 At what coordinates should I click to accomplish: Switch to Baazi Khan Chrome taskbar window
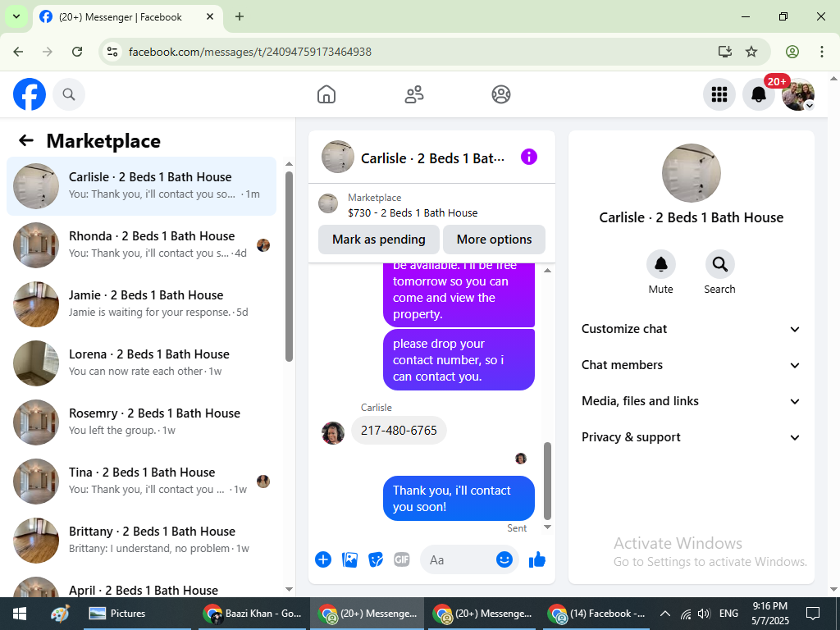pos(254,614)
